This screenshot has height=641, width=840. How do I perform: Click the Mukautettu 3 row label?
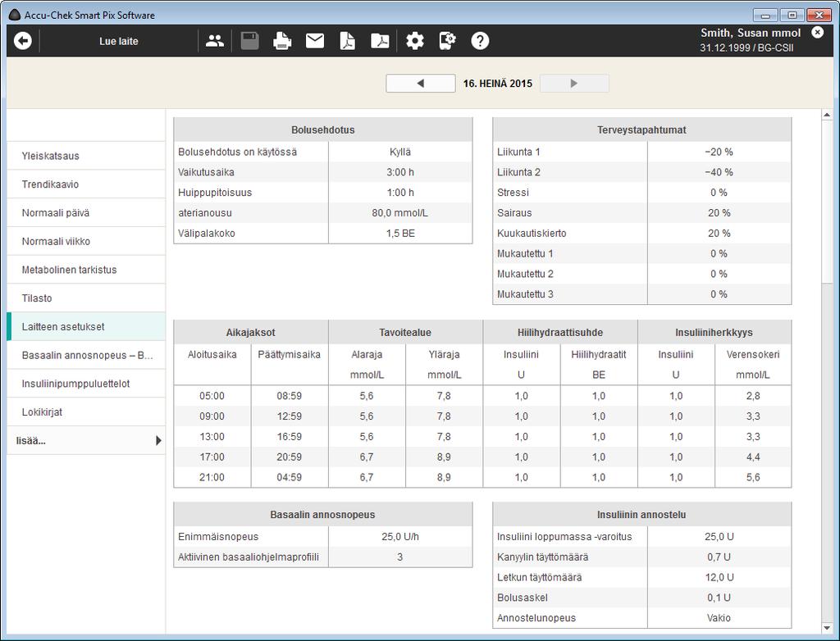[x=525, y=294]
